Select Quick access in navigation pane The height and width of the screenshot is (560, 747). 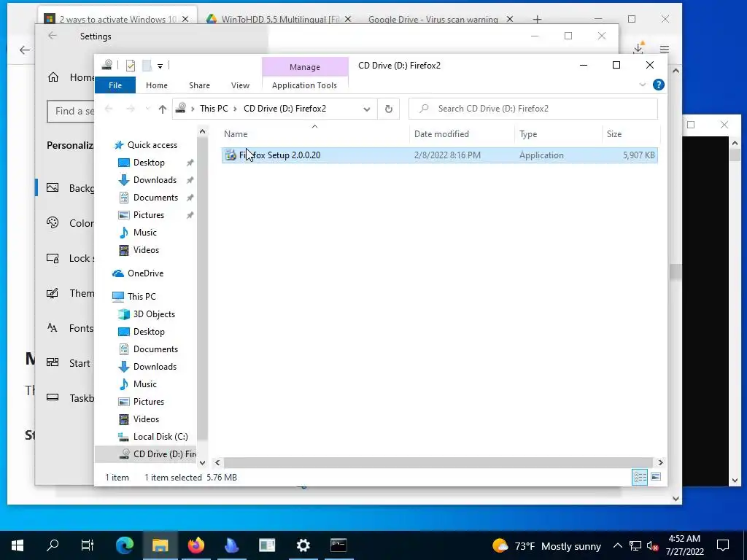152,145
